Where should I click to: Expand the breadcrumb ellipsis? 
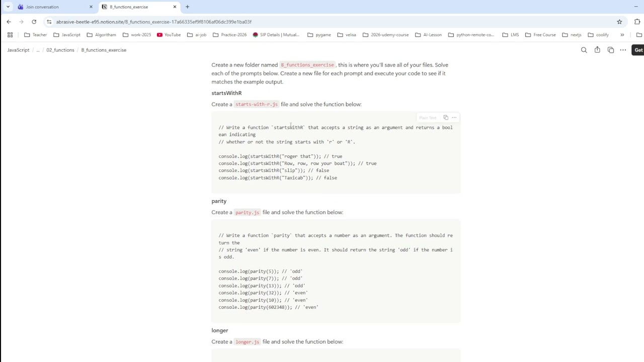click(x=38, y=50)
